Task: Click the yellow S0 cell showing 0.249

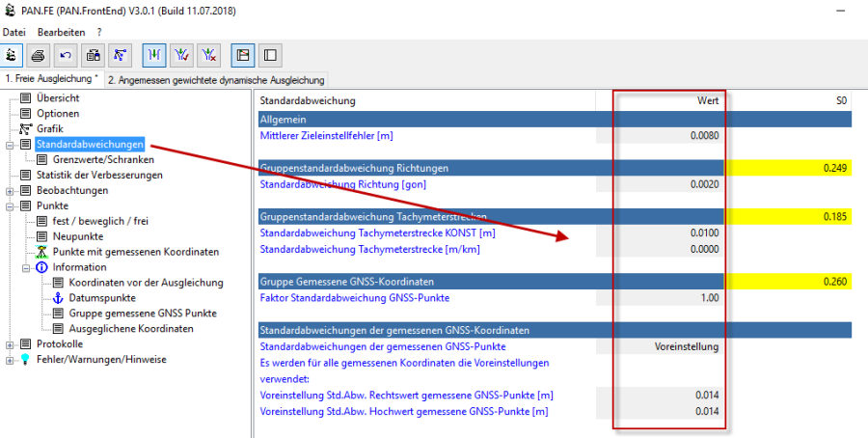Action: tap(788, 168)
